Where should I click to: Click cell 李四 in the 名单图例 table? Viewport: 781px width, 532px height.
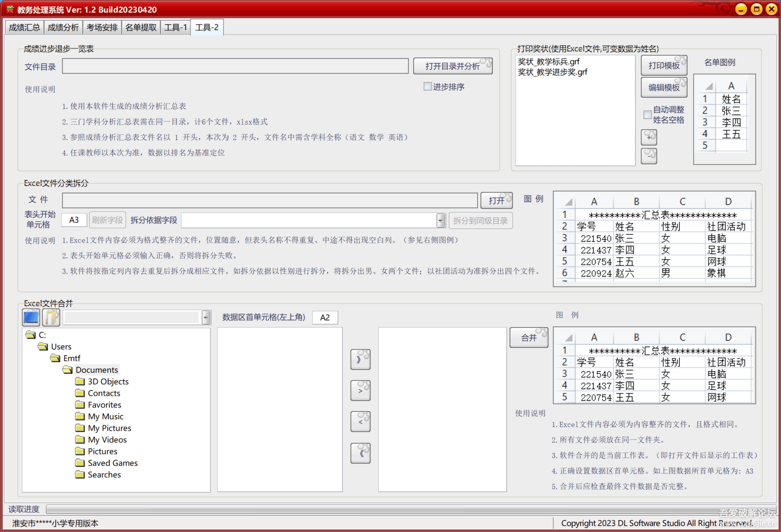731,123
